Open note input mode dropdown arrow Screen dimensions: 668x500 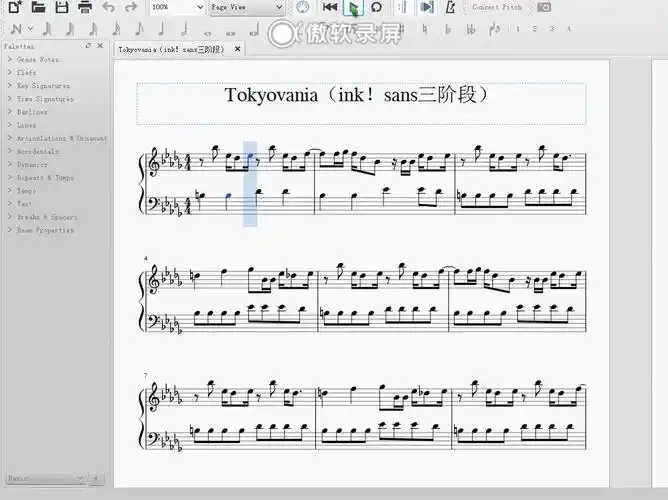pos(30,29)
